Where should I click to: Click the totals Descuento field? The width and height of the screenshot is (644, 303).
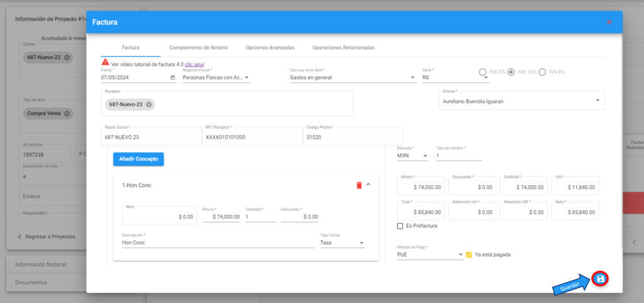point(472,186)
